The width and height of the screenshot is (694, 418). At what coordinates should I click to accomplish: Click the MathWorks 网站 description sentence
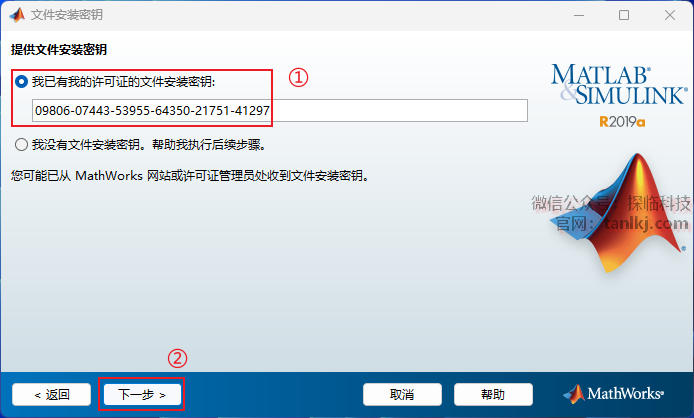tap(190, 176)
